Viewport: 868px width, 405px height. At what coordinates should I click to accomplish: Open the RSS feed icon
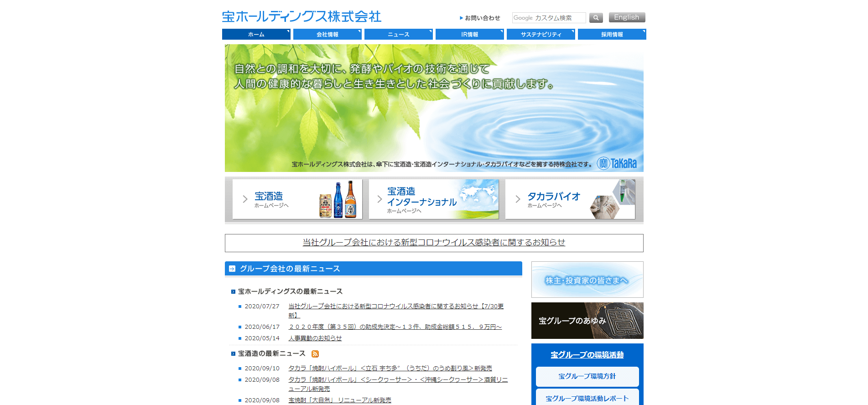pyautogui.click(x=315, y=354)
